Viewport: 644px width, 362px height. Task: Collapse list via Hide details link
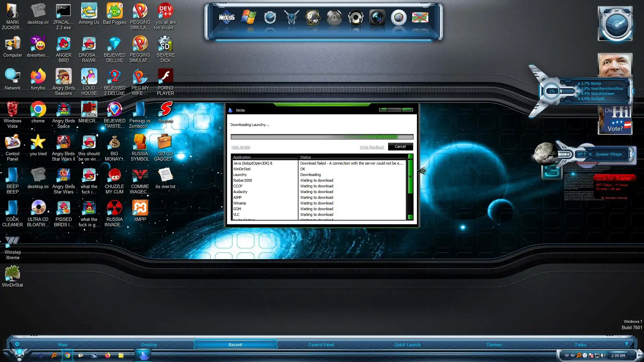pyautogui.click(x=240, y=147)
